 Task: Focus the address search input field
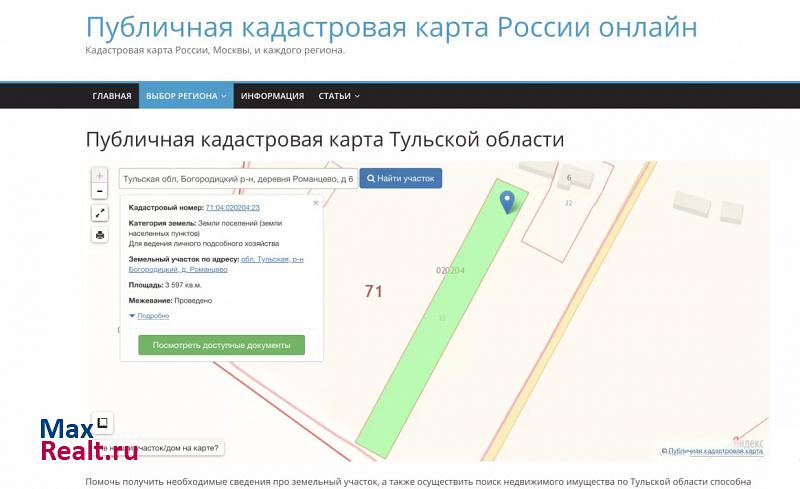(x=237, y=179)
